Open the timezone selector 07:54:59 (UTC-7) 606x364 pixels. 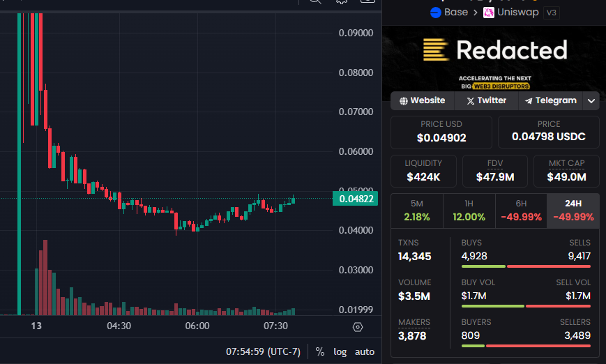coord(263,351)
